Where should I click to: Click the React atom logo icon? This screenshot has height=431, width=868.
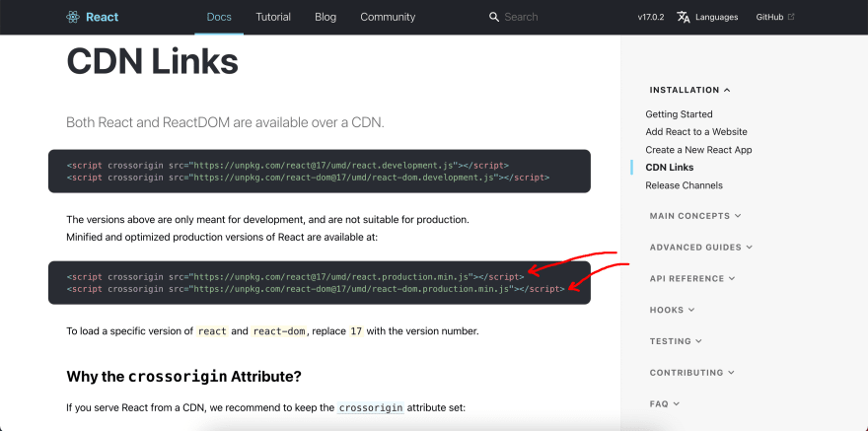pos(73,17)
